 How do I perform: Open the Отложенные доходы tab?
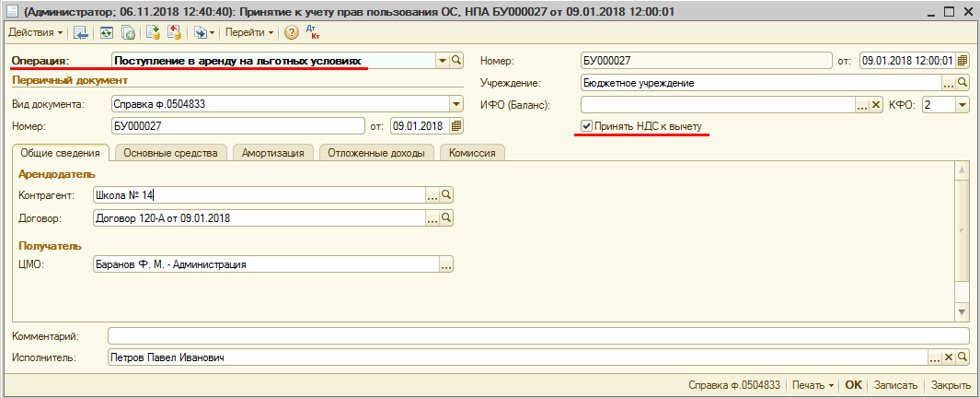click(x=375, y=153)
